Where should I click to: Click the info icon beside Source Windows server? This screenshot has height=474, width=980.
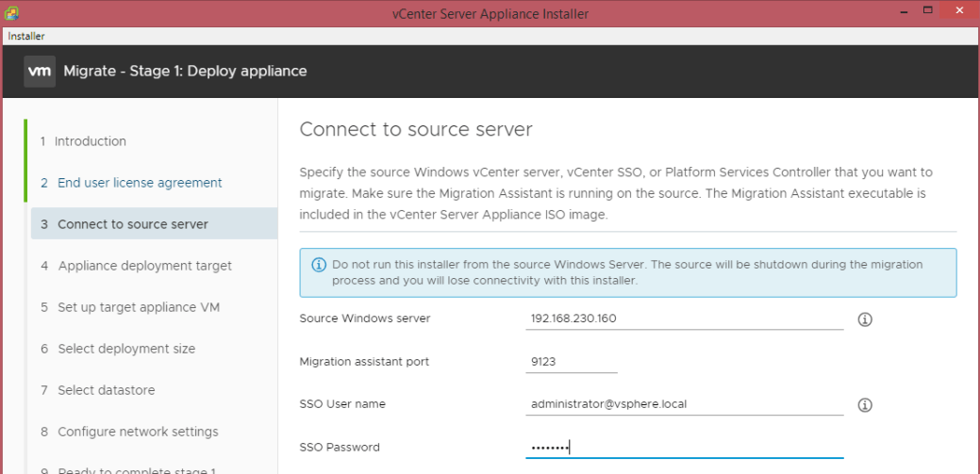tap(865, 319)
